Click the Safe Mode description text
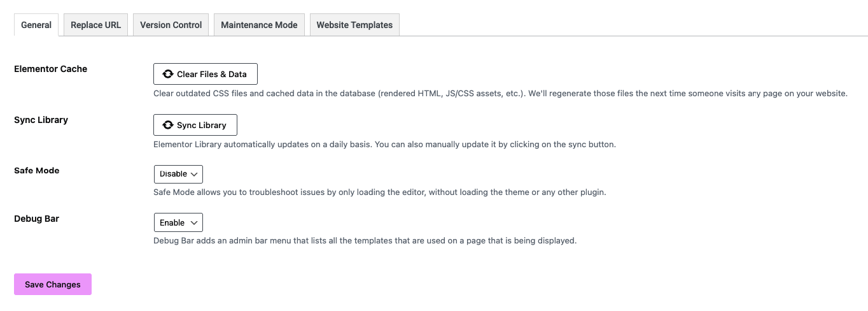 (x=379, y=192)
